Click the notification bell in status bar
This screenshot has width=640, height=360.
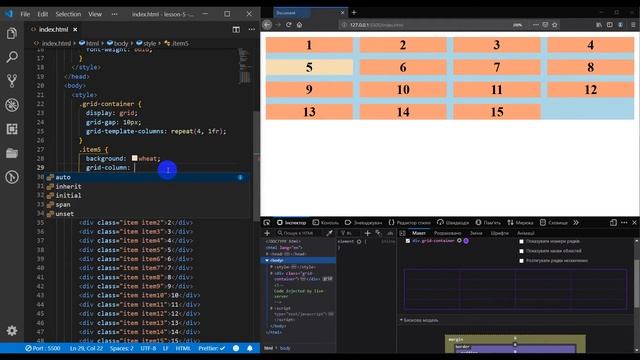[250, 348]
